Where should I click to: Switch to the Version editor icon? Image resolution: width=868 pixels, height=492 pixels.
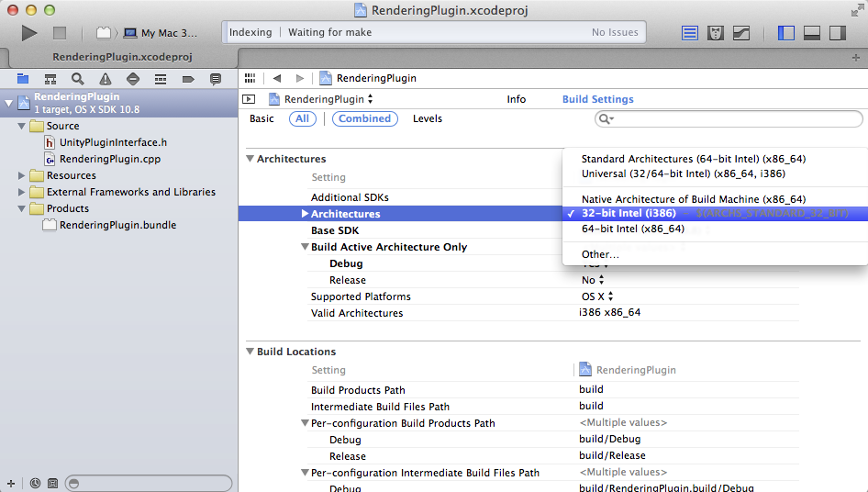(x=741, y=33)
